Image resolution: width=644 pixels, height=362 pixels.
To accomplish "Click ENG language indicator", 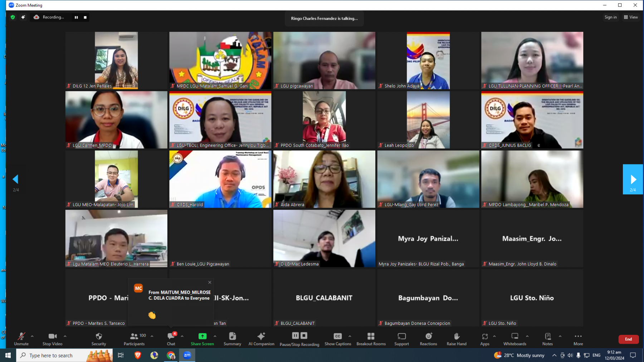I will (x=596, y=355).
